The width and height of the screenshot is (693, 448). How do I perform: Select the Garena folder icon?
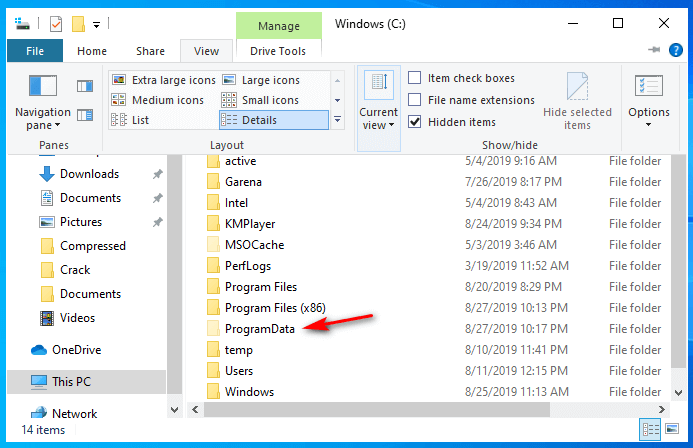(213, 182)
